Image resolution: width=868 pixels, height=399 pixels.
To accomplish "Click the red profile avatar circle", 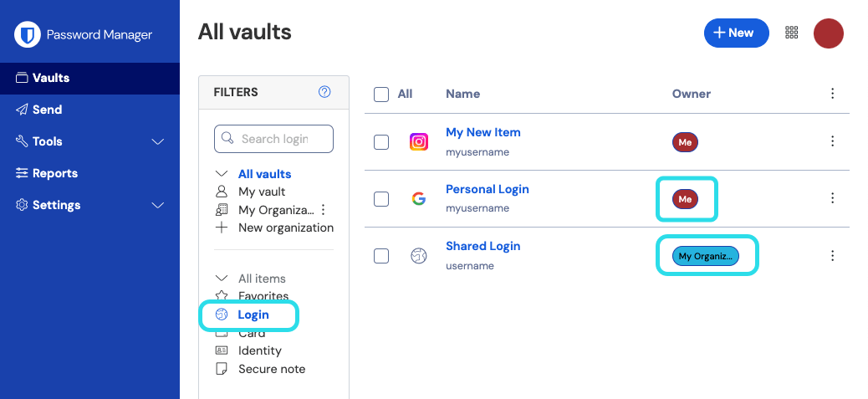I will [x=828, y=33].
